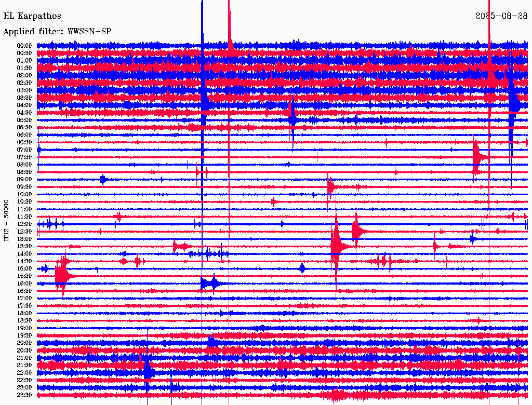Click the 03:30 time label
Viewport: 532px width, 405px height.
pos(24,98)
